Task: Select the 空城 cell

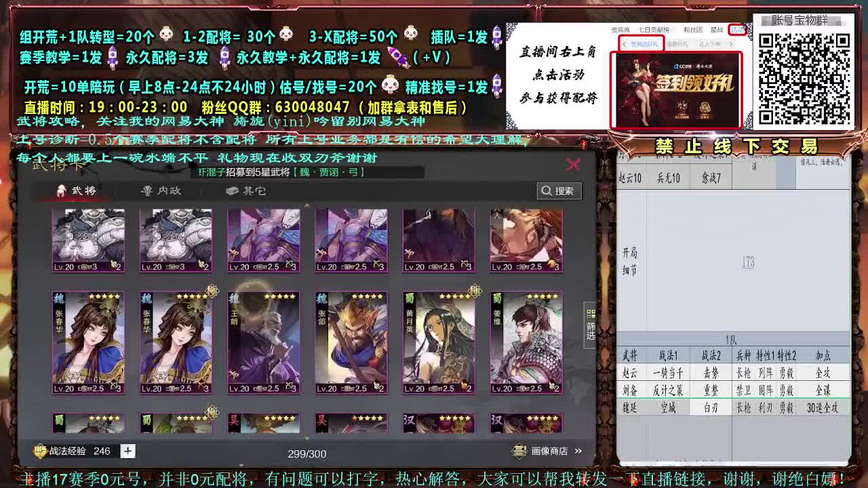Action: [x=668, y=407]
